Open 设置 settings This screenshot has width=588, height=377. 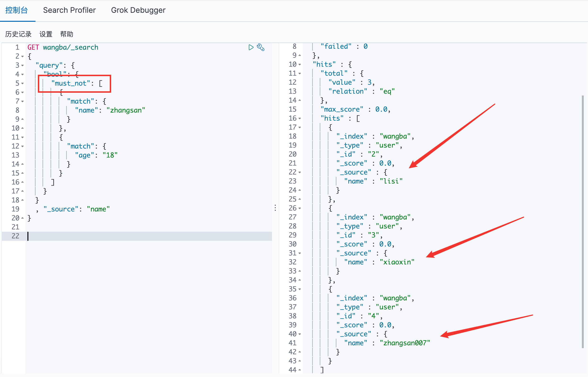[x=46, y=34]
